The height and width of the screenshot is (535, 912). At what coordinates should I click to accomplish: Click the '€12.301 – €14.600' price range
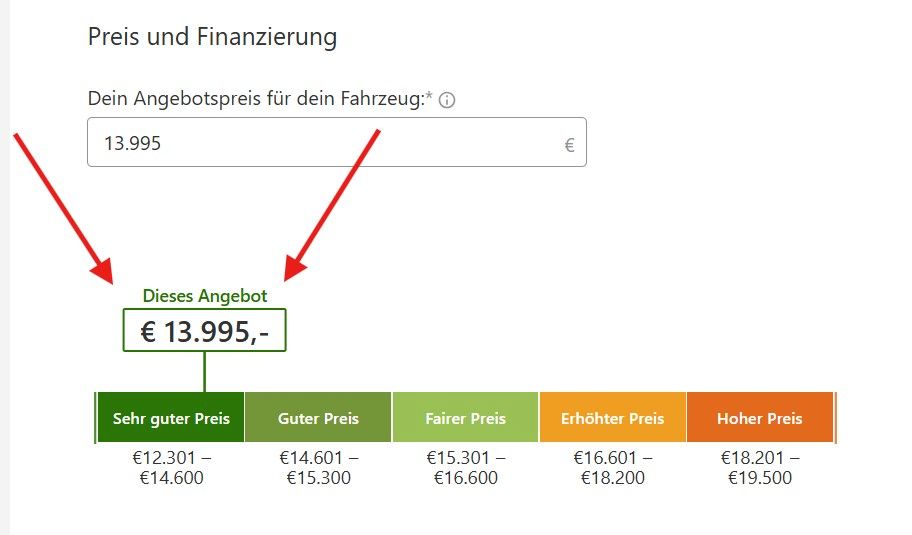tap(171, 468)
